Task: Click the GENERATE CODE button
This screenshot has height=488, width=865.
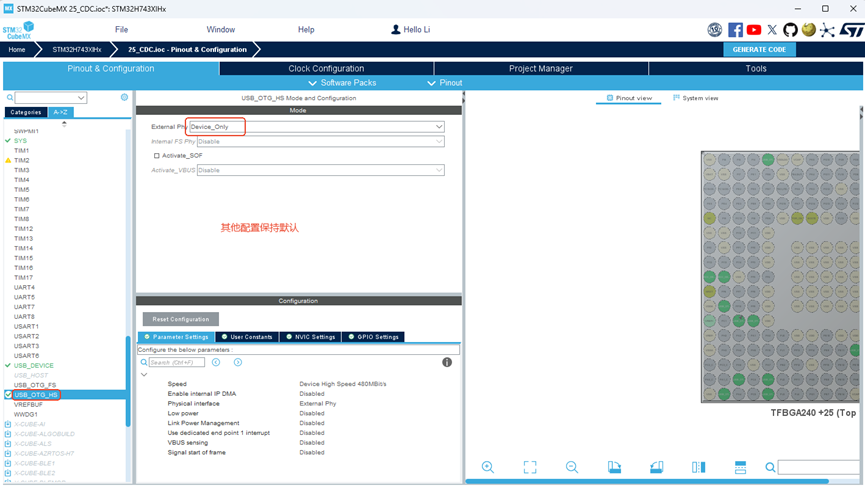Action: click(759, 50)
